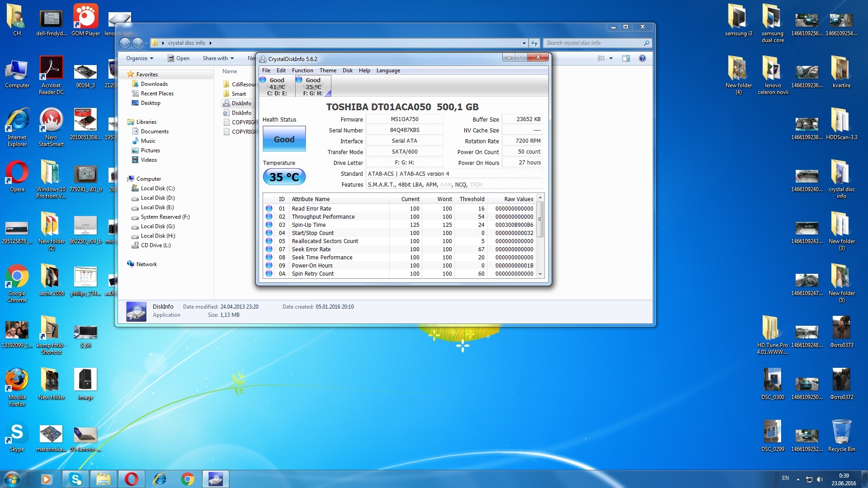
Task: Open the Theme menu
Action: click(328, 70)
